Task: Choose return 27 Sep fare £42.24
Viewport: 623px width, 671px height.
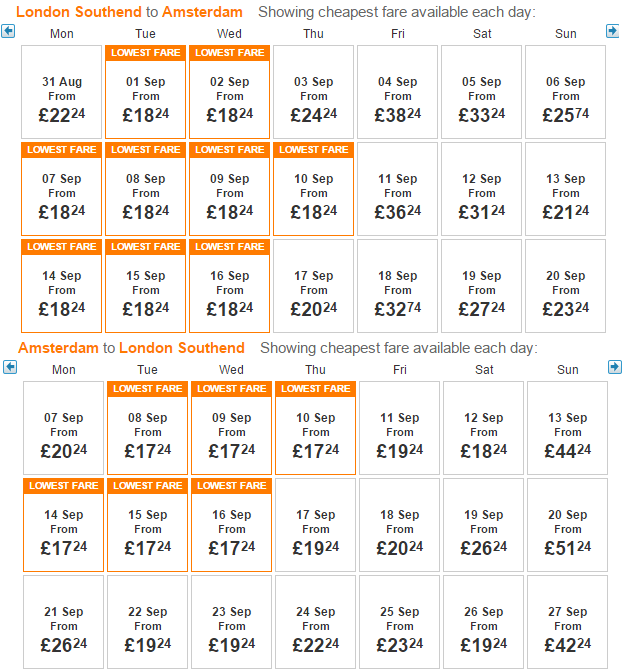Action: click(x=567, y=622)
